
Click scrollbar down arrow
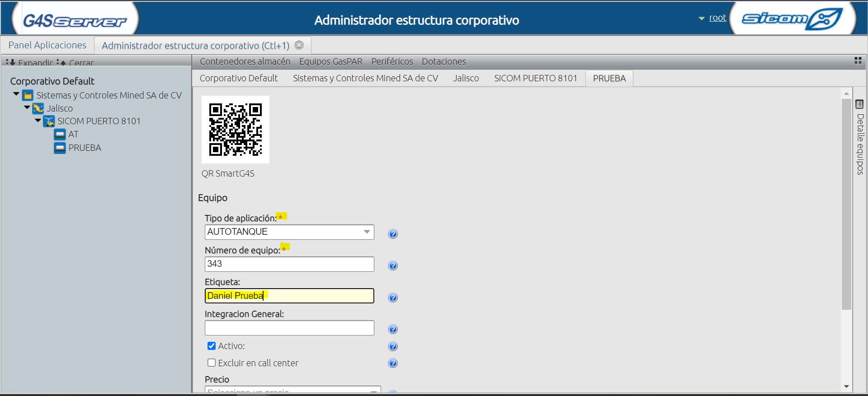pyautogui.click(x=846, y=387)
